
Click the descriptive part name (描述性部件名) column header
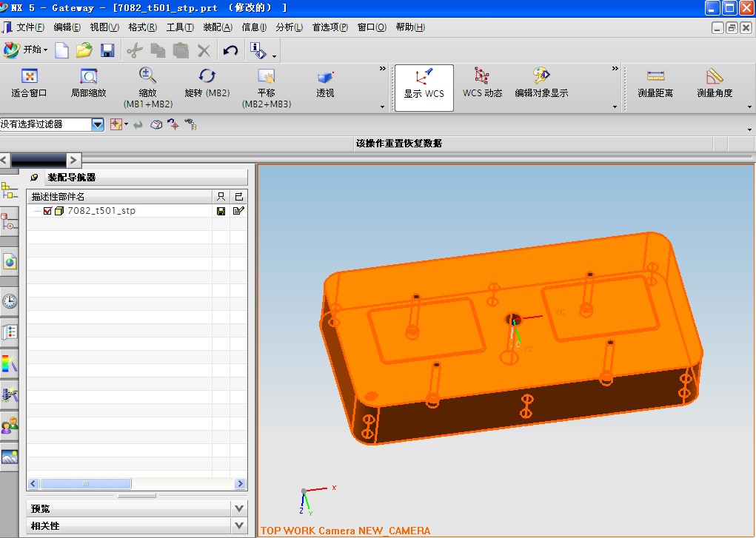click(x=119, y=197)
